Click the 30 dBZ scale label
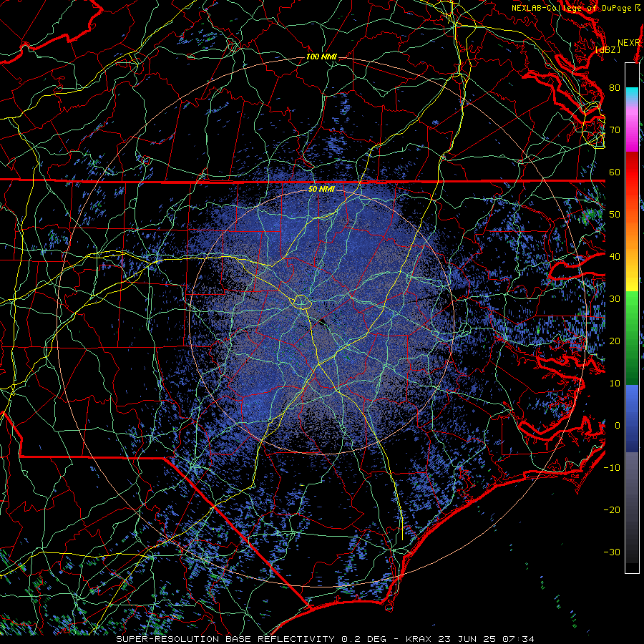Viewport: 644px width, 644px height. point(615,299)
